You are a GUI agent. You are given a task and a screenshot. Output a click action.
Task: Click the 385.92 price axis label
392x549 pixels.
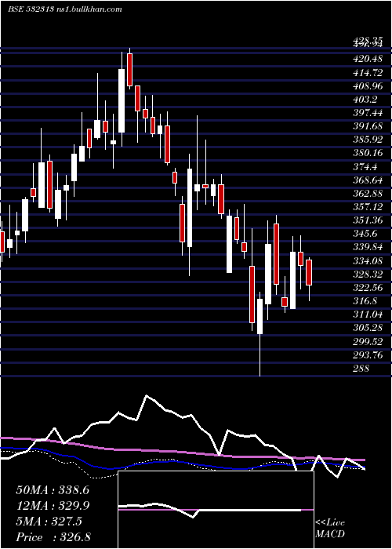(367, 140)
